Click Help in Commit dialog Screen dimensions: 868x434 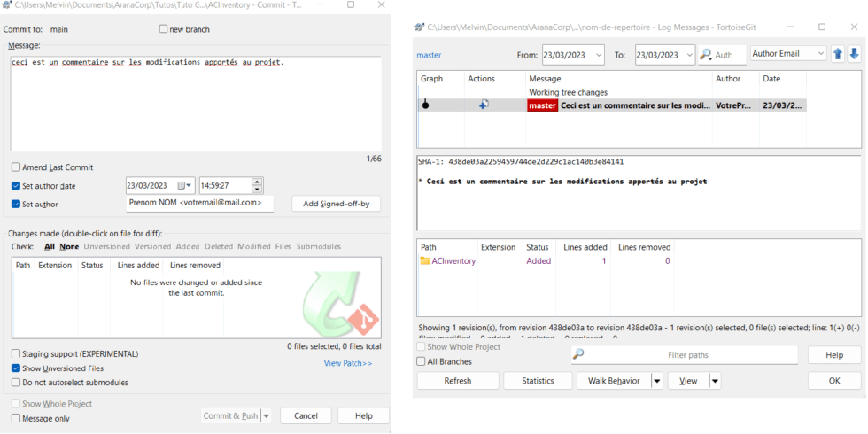tap(363, 415)
